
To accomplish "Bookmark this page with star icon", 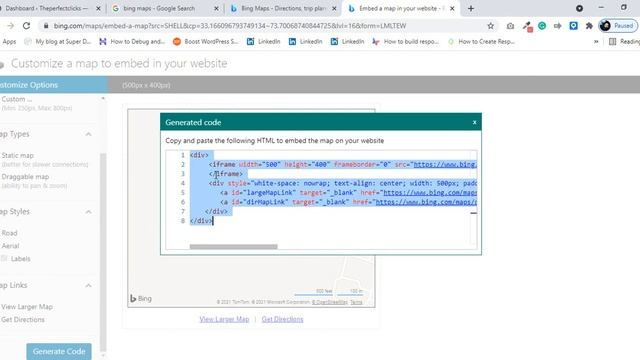I will click(x=491, y=26).
